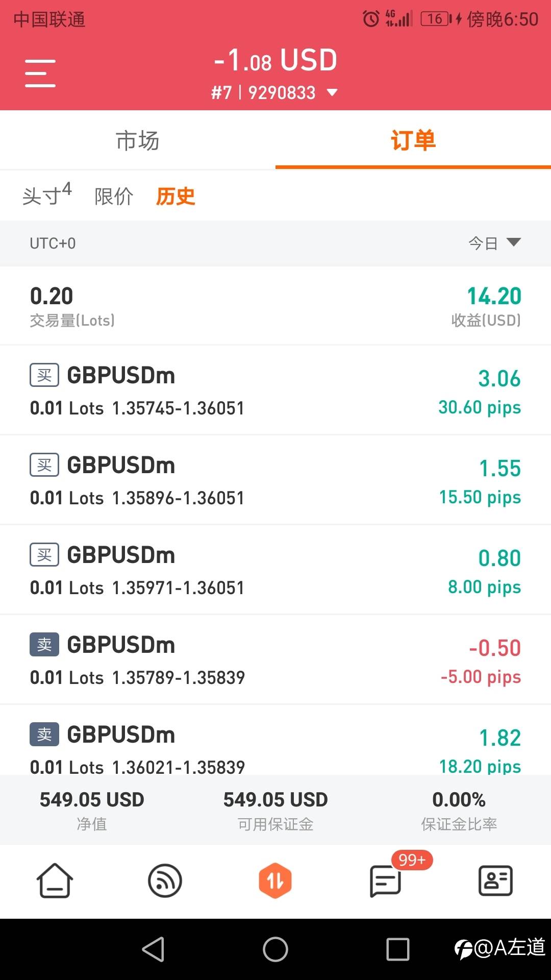The width and height of the screenshot is (551, 980).
Task: Switch to the 市场 tab
Action: coord(138,140)
